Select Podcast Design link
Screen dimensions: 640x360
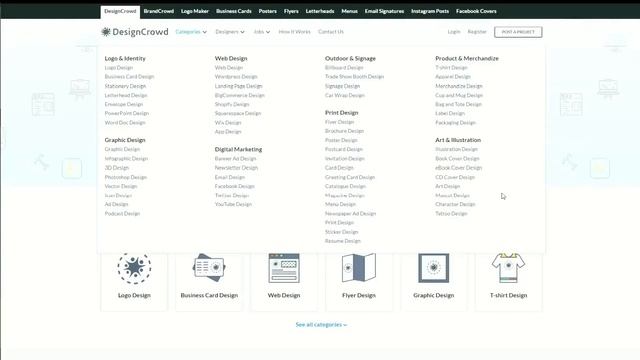coord(122,213)
